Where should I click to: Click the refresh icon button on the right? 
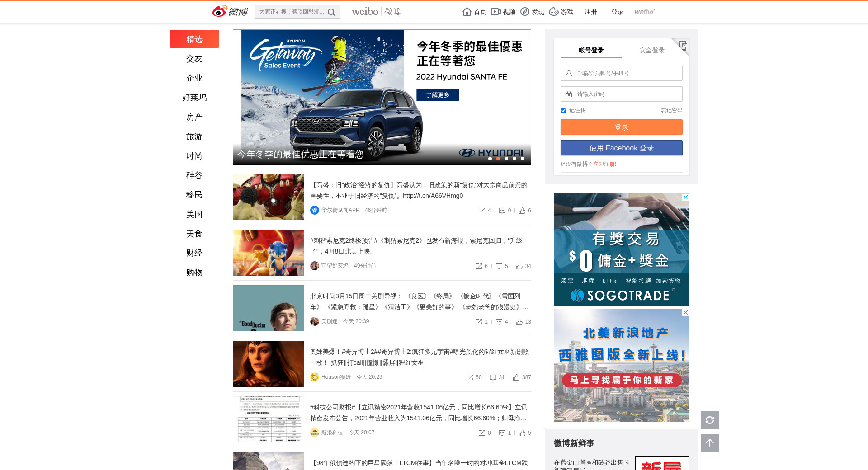tap(709, 420)
